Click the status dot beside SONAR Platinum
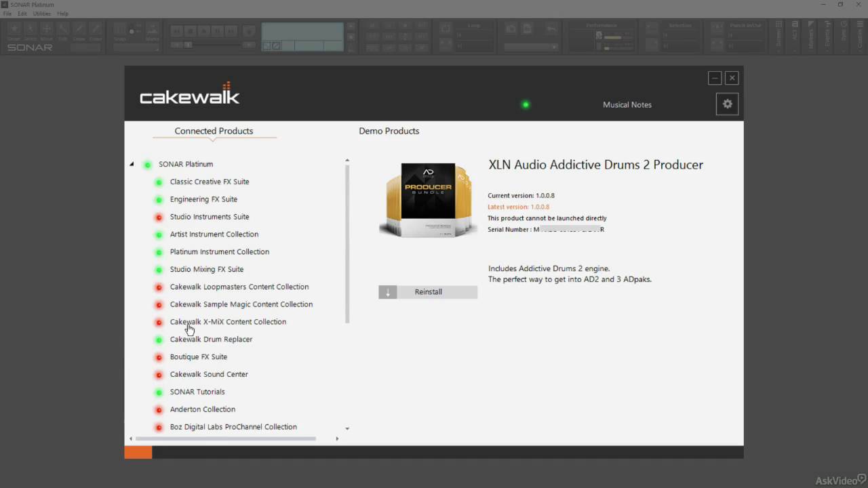This screenshot has height=488, width=868. tap(147, 165)
